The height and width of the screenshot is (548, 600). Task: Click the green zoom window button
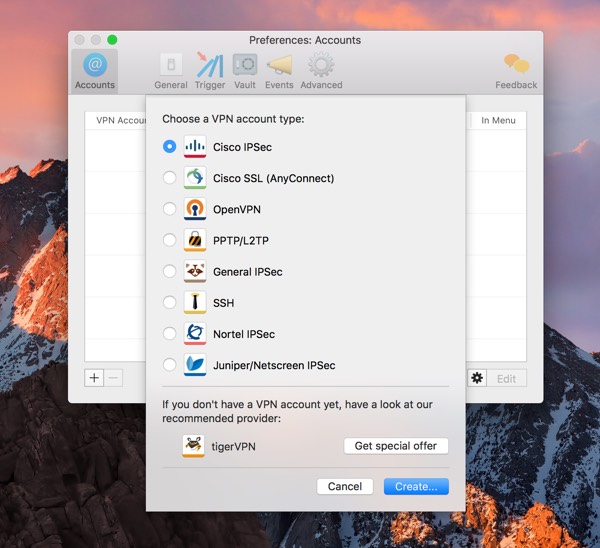coord(112,40)
